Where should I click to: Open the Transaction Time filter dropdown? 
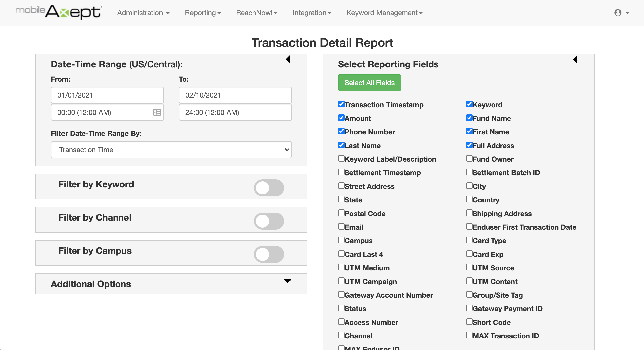(171, 150)
